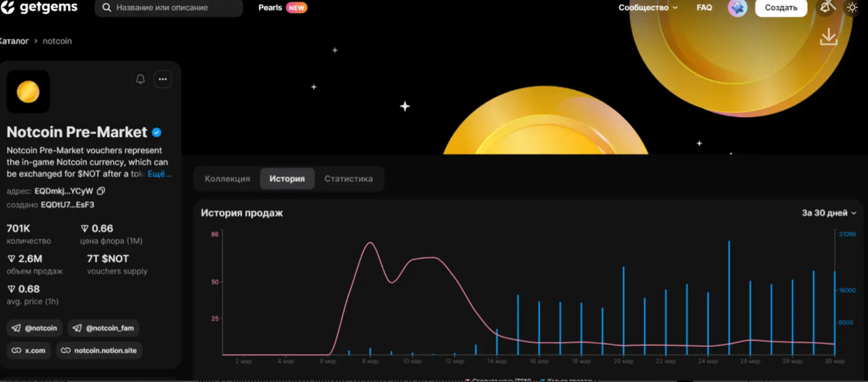
Task: Click the 0.68 avg. price value
Action: click(x=23, y=289)
